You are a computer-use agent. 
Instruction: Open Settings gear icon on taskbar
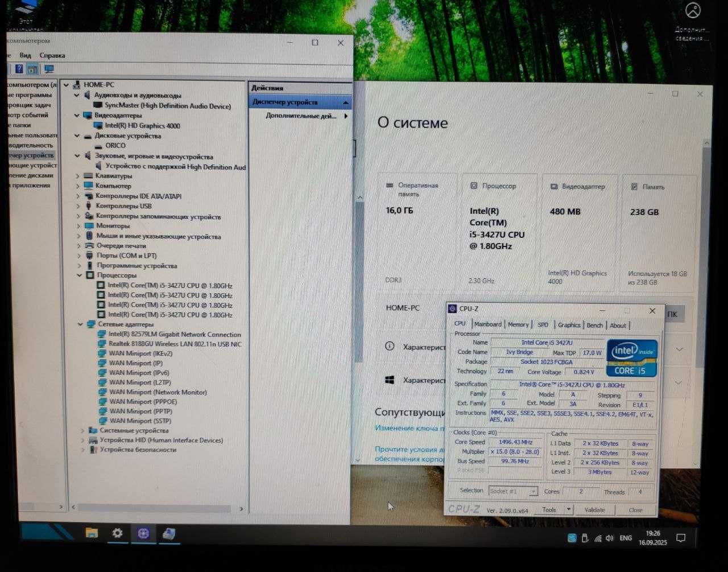pyautogui.click(x=117, y=533)
